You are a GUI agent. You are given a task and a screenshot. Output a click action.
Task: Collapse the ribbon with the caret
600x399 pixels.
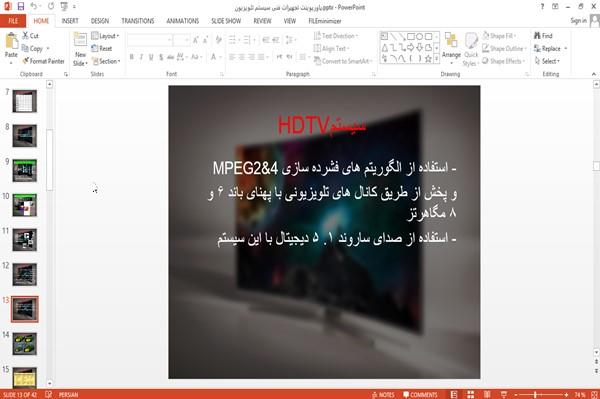[x=594, y=74]
